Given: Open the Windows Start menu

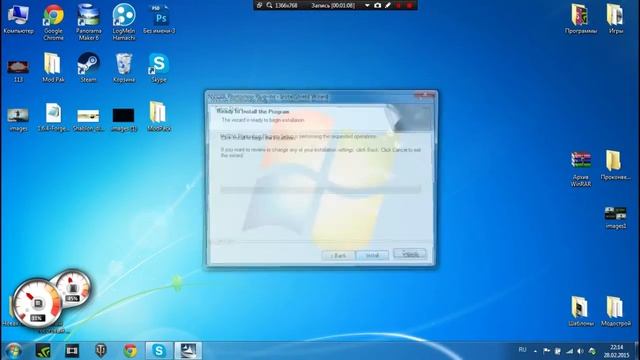Looking at the screenshot, I should pos(13,351).
